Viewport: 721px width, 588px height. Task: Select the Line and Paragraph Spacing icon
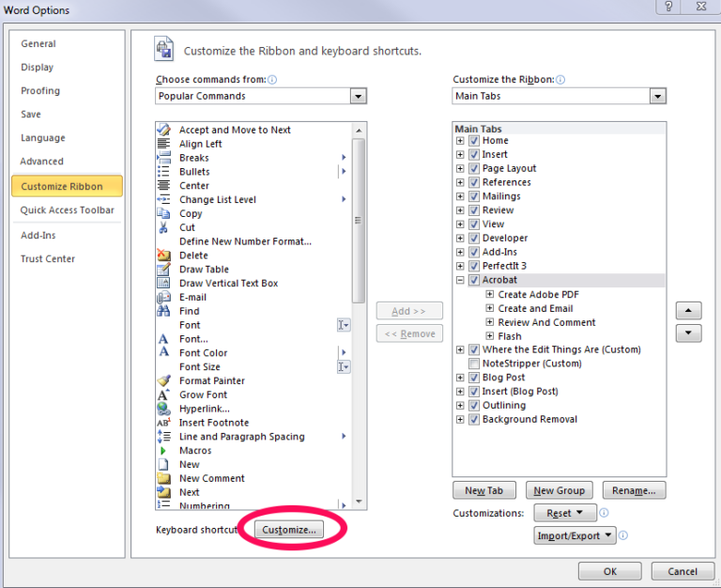163,436
